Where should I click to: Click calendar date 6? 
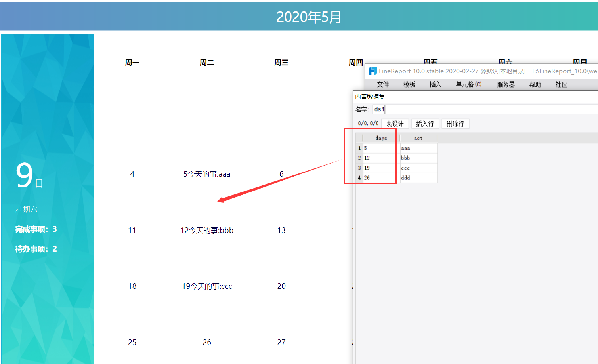click(281, 174)
